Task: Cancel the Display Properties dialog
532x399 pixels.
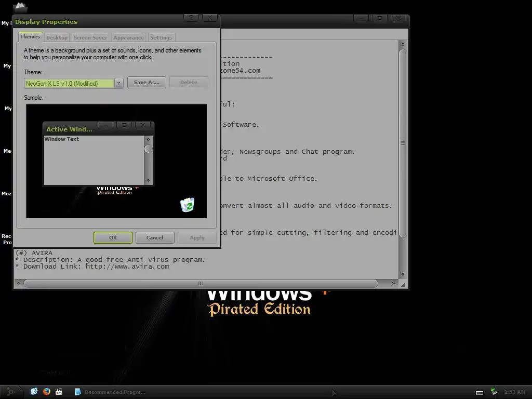Action: click(x=155, y=237)
